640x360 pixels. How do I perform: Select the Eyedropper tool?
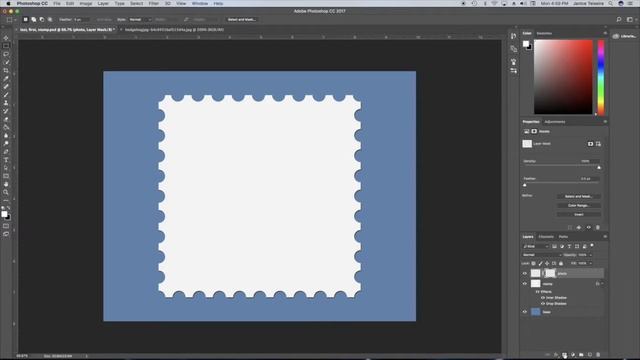click(x=6, y=78)
